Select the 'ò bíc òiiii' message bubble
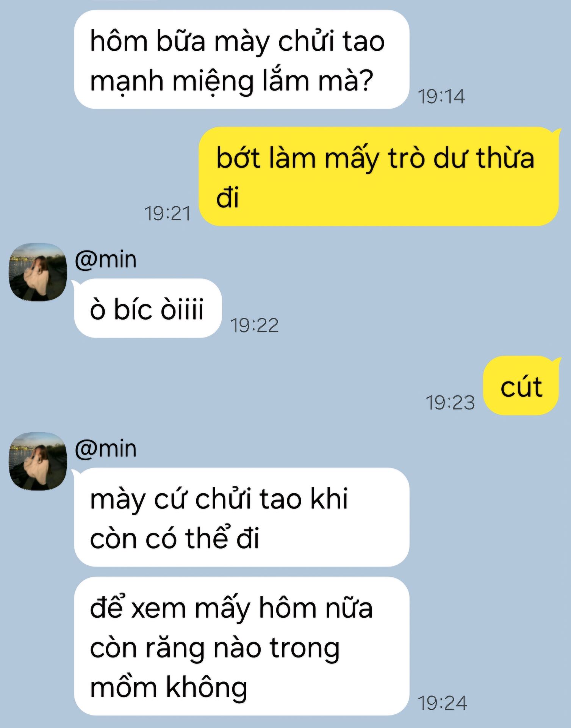Screen dimensions: 571x728 click(x=148, y=308)
